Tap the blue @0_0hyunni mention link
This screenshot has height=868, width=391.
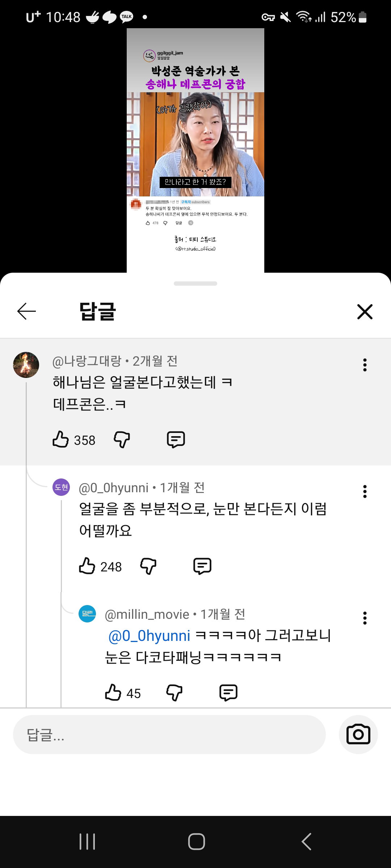point(149,636)
